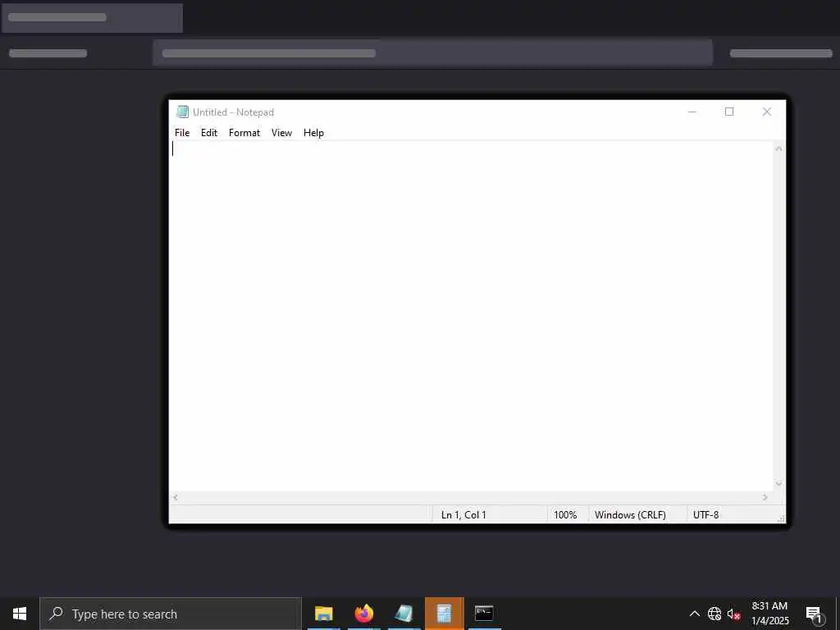840x630 pixels.
Task: Show hidden system tray icons
Action: click(694, 614)
